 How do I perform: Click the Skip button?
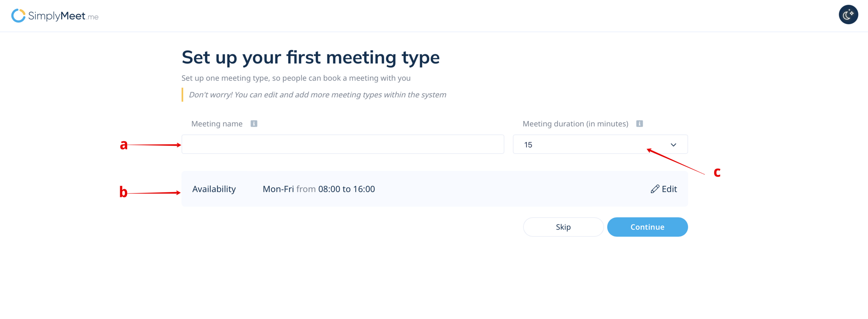[x=563, y=227]
